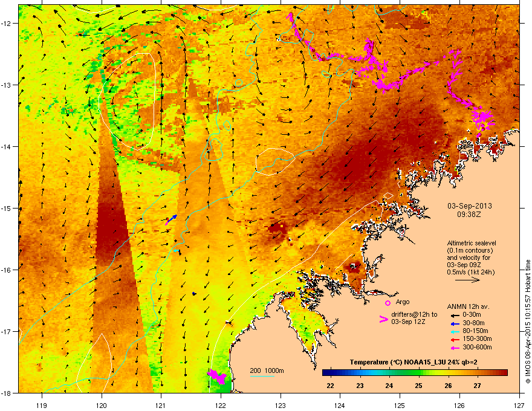Click the dark red end of temperature color bar
This screenshot has width=532, height=411.
coord(503,373)
